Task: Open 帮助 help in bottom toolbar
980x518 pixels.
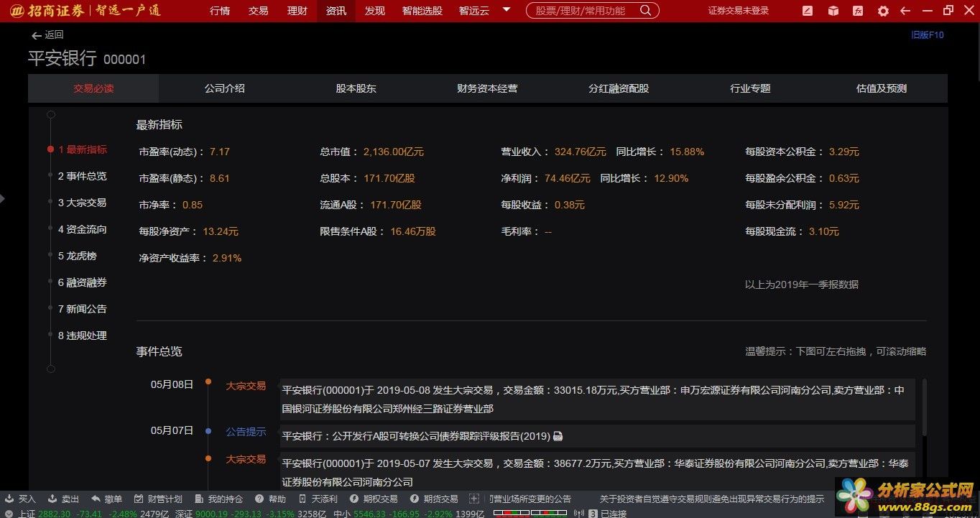Action: tap(270, 499)
